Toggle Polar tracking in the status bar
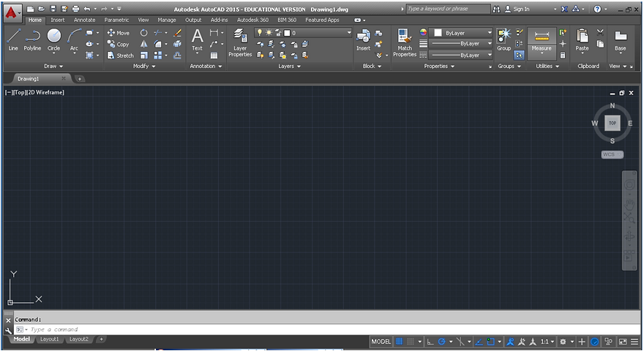Viewport: 644px width, 351px height. [441, 341]
